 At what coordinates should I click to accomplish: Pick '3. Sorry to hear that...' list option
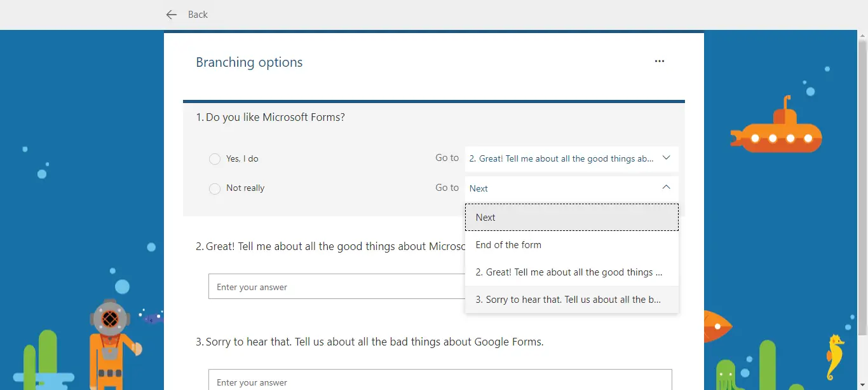[x=572, y=300]
